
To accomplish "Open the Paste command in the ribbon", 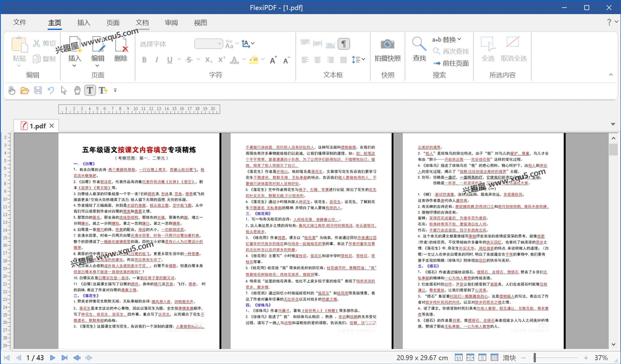I will pos(19,50).
